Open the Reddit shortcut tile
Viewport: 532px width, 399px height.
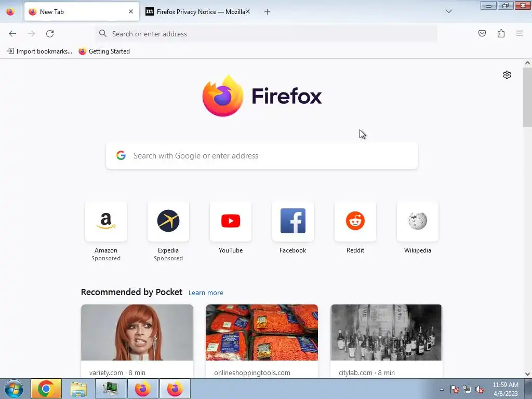(355, 221)
